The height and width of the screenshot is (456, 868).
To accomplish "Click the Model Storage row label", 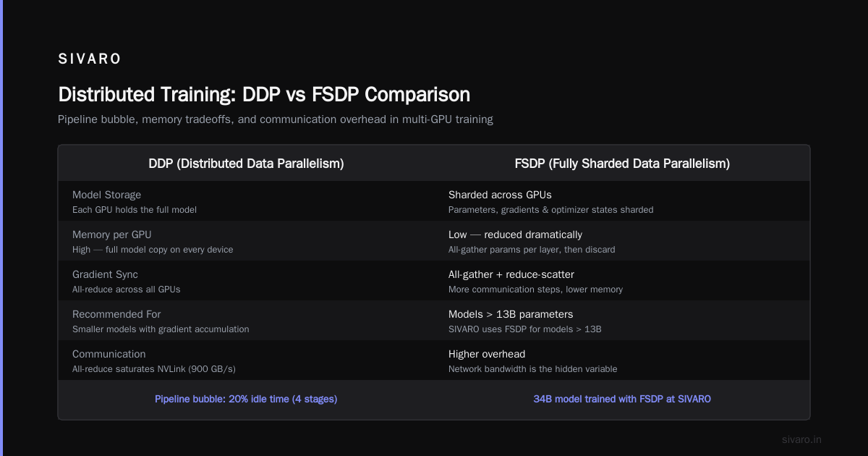I will pos(107,195).
